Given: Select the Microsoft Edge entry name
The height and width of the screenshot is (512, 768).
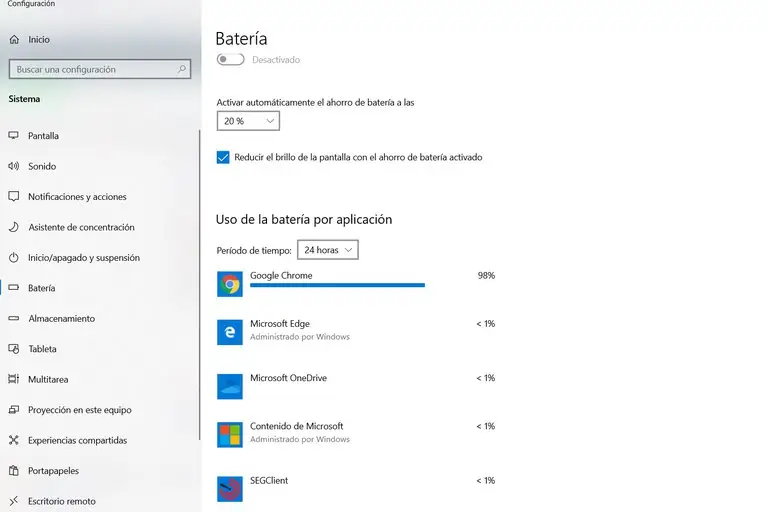Looking at the screenshot, I should point(280,323).
